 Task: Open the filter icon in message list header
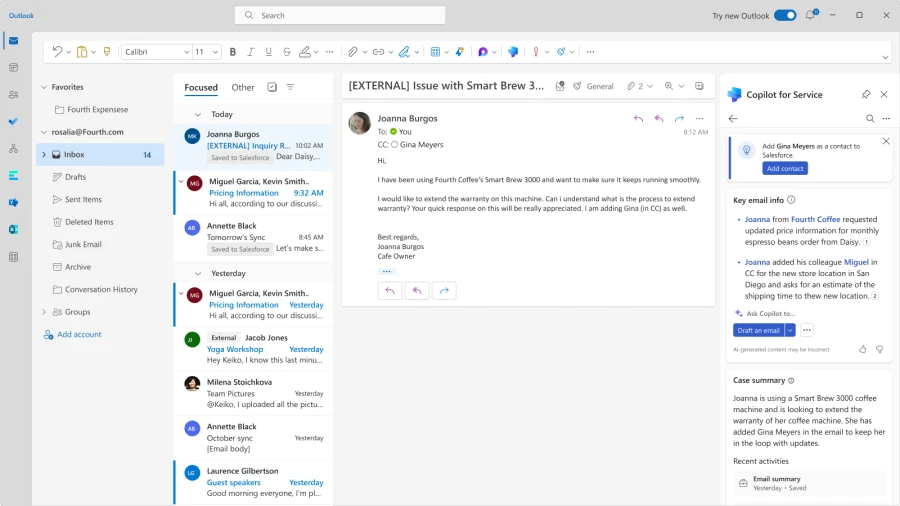click(290, 87)
